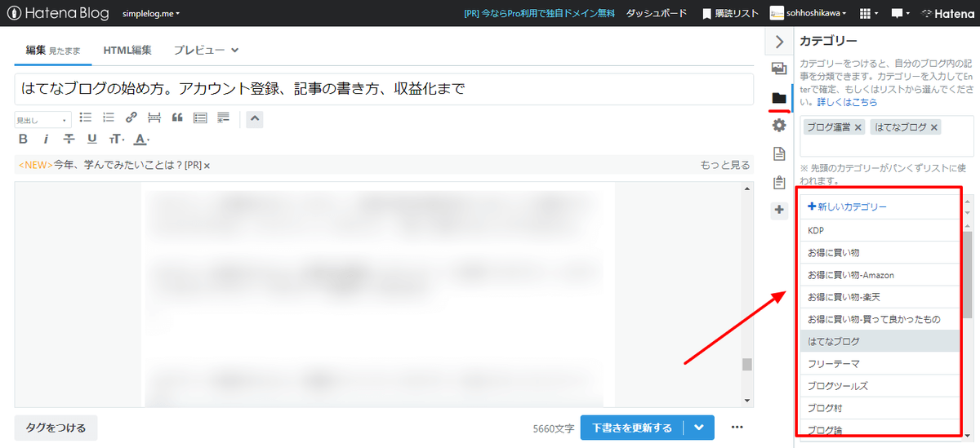980x448 pixels.
Task: Toggle strikethrough formatting
Action: pos(69,139)
